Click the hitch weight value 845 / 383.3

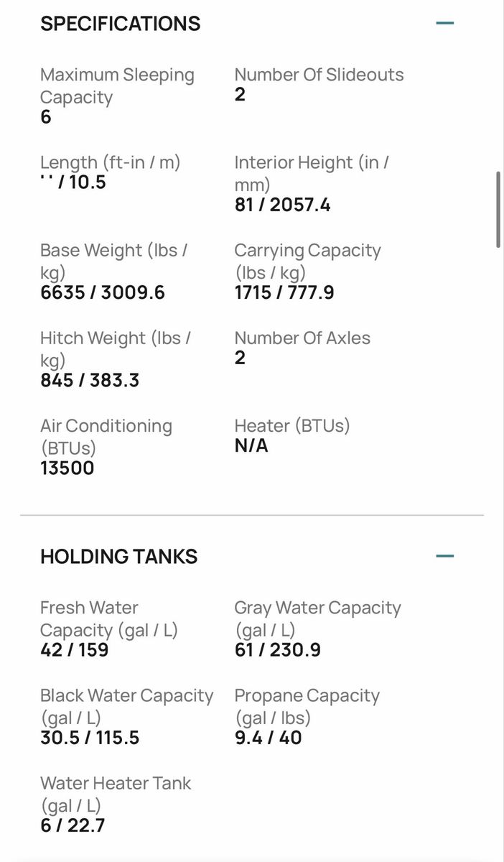[x=90, y=381]
